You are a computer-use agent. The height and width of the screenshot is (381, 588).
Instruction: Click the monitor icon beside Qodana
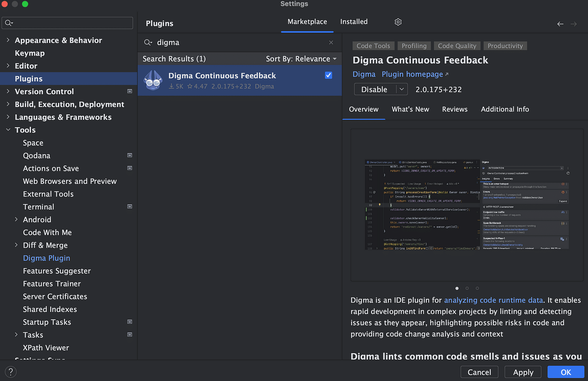[129, 155]
